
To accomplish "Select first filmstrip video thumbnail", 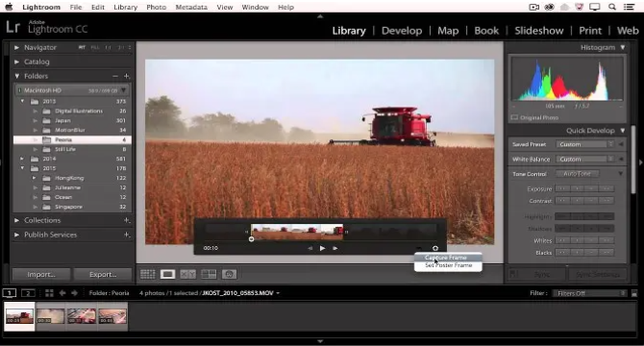I will pyautogui.click(x=20, y=316).
